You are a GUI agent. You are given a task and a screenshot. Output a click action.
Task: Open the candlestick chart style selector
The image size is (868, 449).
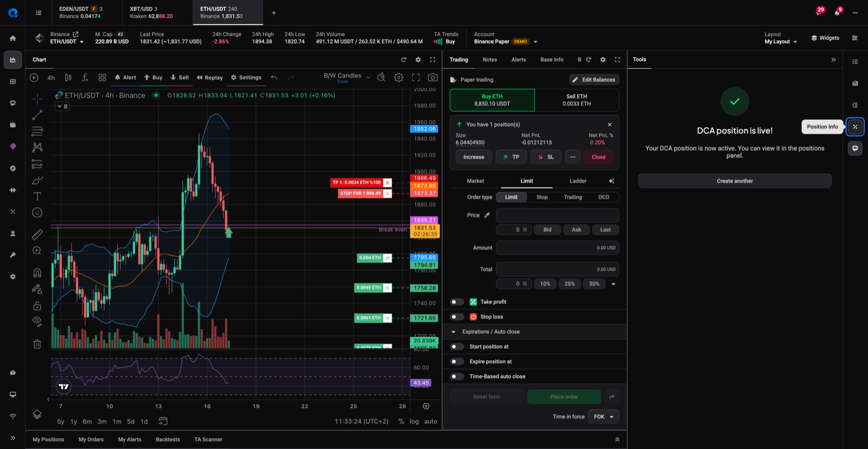tap(68, 78)
